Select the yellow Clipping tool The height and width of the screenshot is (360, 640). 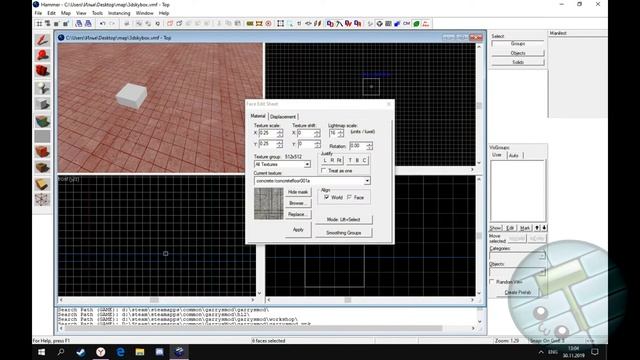tap(42, 184)
